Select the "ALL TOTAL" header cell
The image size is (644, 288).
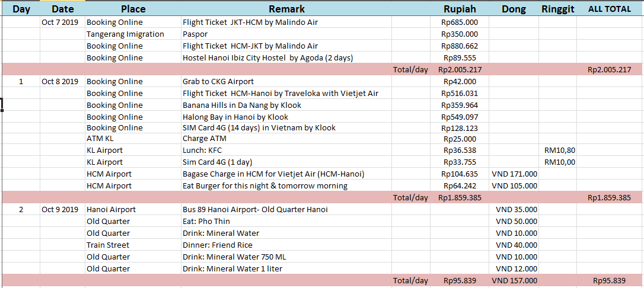[609, 9]
